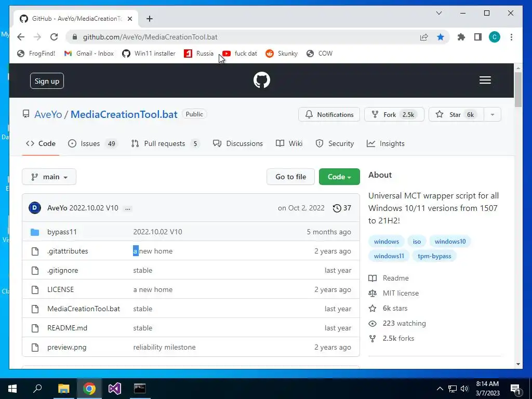Click the Notifications bell button

[x=329, y=114]
